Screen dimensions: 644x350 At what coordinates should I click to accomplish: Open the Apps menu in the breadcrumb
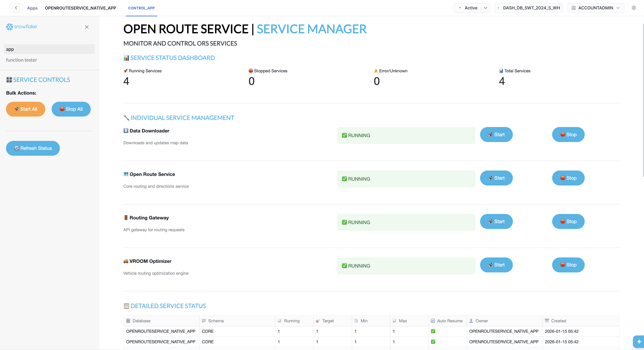tap(32, 8)
